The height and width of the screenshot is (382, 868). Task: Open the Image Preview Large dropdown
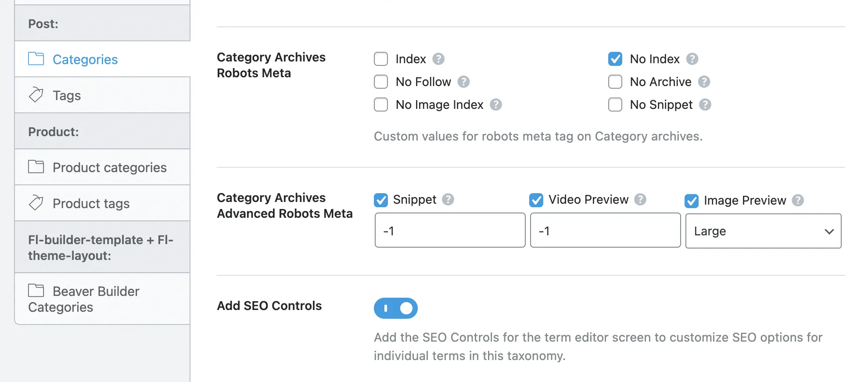(763, 231)
